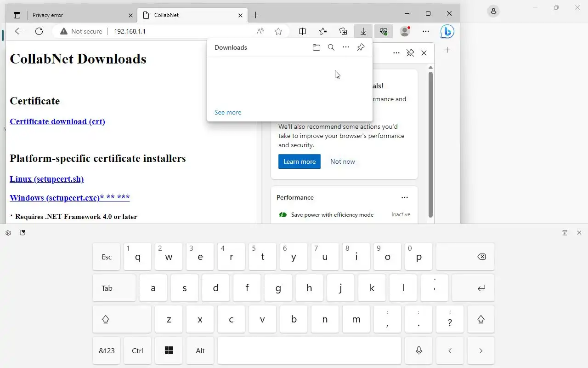Screen dimensions: 588x368
Task: Click the Not now button
Action: (343, 161)
